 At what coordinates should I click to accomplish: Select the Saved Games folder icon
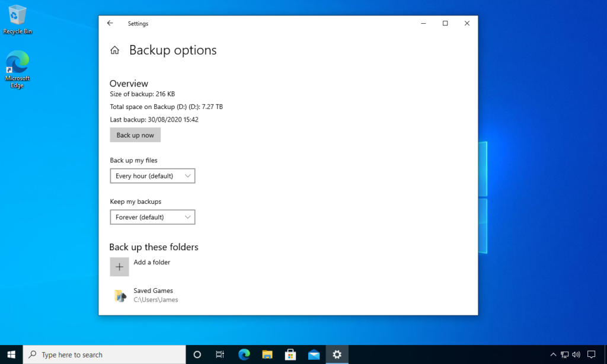coord(120,294)
